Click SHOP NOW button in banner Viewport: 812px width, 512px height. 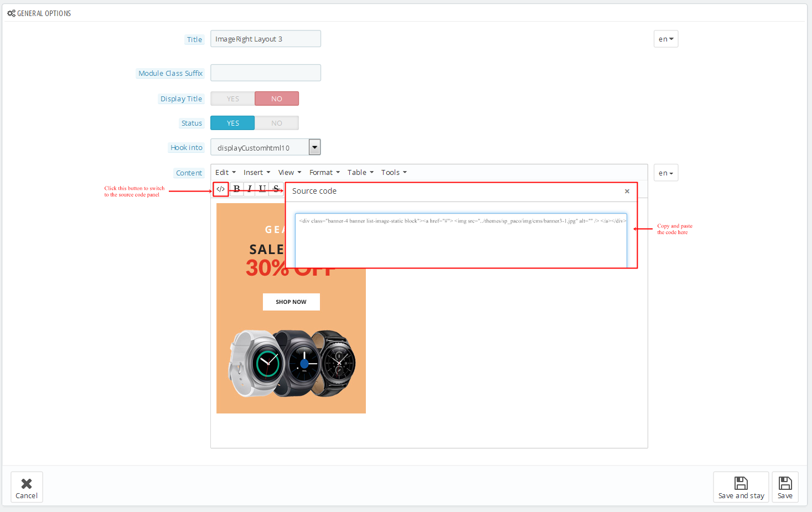click(x=291, y=302)
